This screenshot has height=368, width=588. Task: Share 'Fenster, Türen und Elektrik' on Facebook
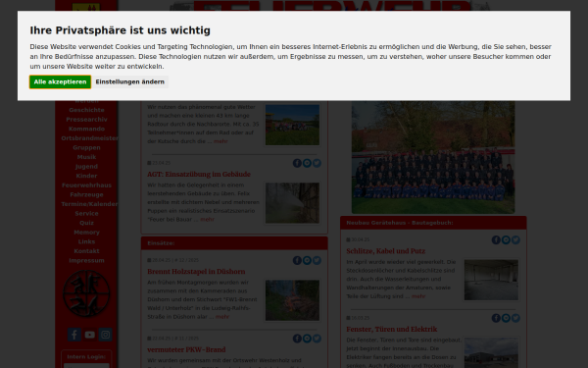tap(496, 318)
